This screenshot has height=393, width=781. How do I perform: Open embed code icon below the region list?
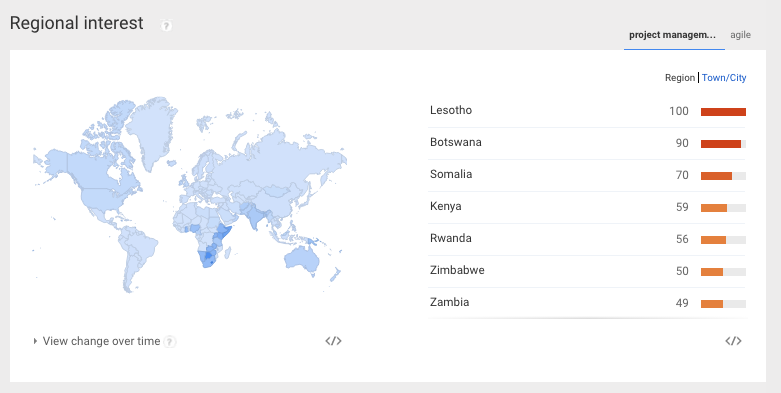733,341
